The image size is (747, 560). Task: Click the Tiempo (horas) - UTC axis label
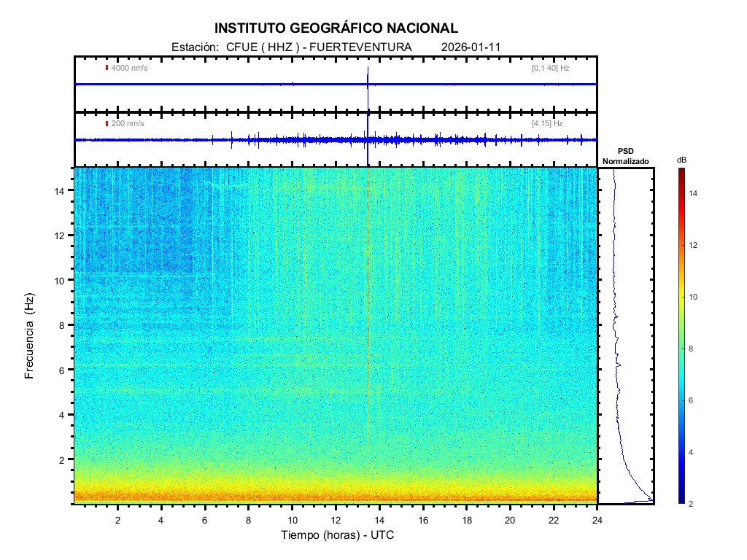(338, 535)
